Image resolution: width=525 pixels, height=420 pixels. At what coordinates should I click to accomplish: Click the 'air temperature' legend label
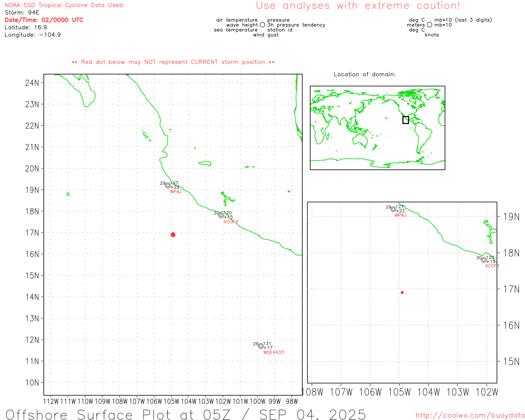(x=237, y=20)
